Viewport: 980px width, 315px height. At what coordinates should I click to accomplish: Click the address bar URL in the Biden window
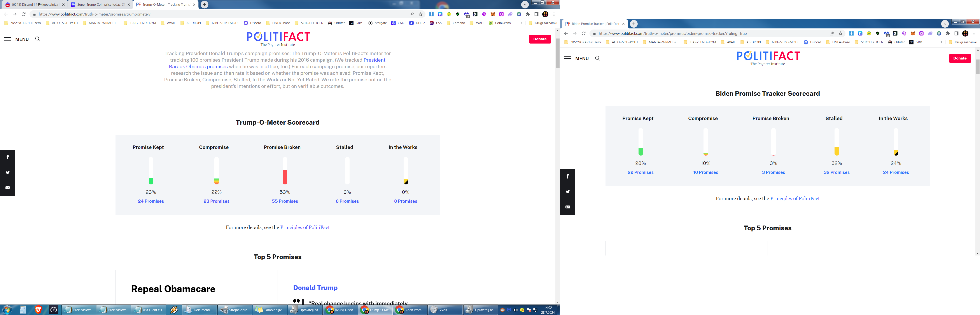pos(673,33)
